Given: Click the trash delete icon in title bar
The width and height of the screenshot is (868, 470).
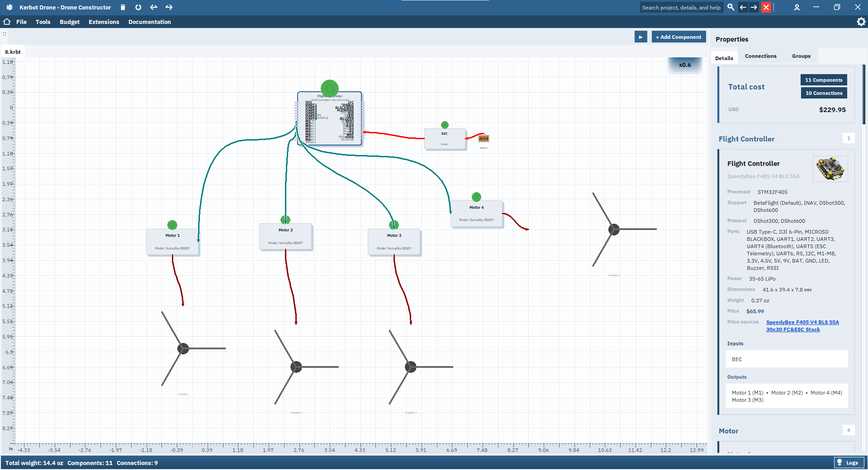Looking at the screenshot, I should (x=123, y=7).
